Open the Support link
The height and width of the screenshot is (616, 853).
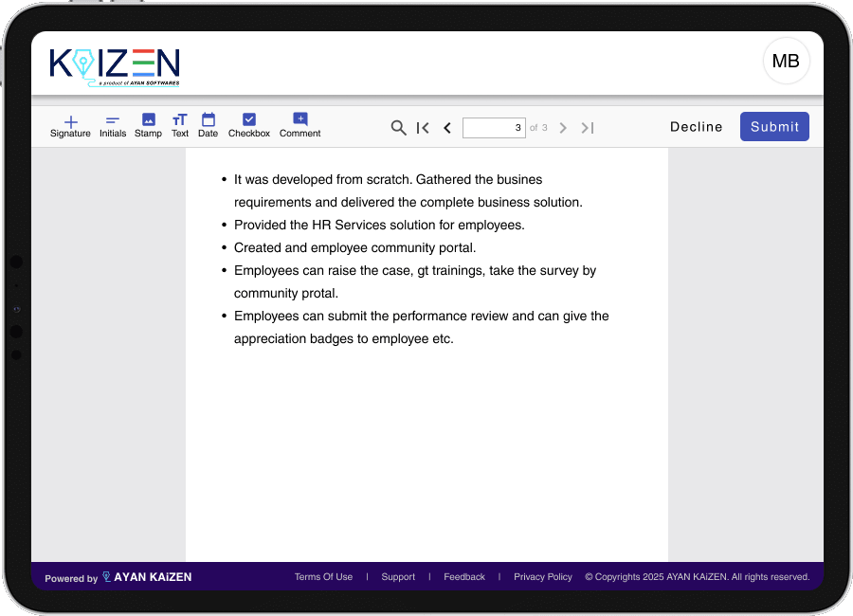click(x=398, y=577)
